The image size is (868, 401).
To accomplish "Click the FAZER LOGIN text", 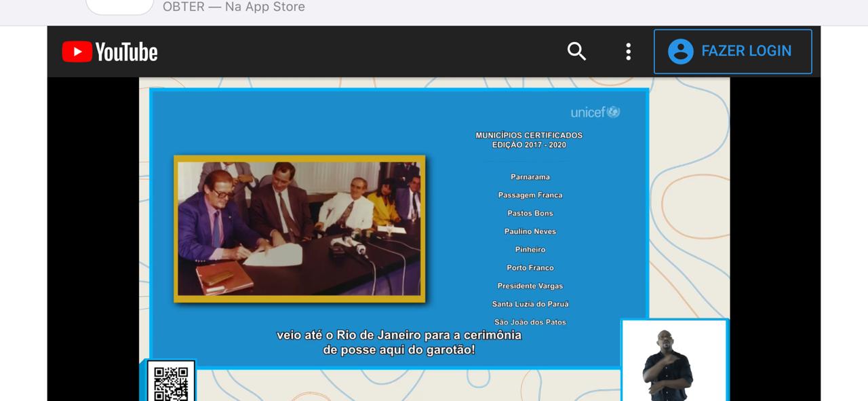I will coord(746,51).
